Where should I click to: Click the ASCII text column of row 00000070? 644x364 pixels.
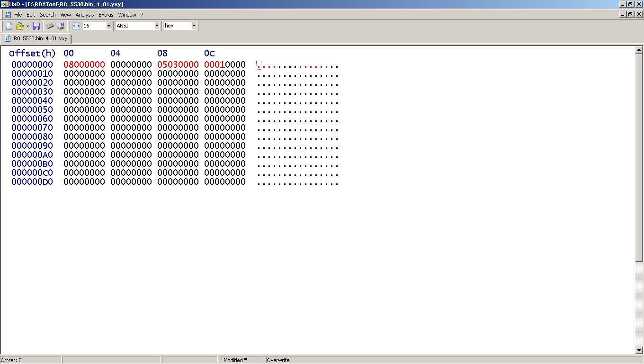tap(298, 128)
